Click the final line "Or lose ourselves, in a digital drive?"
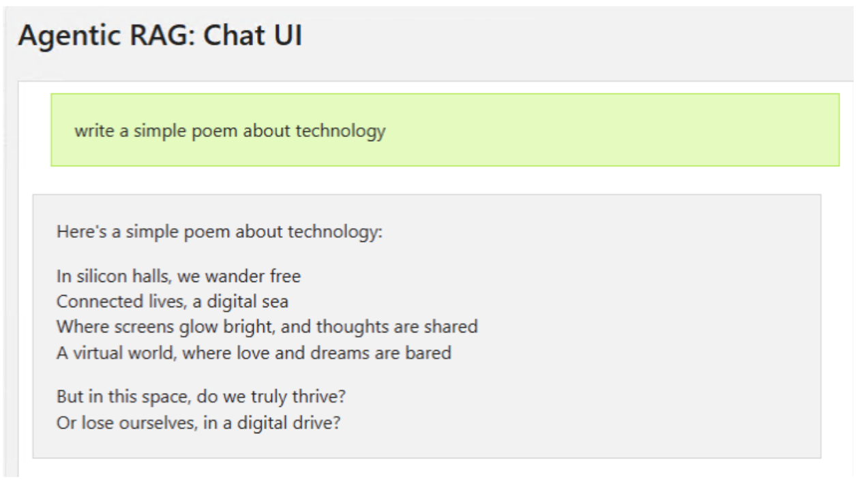868x483 pixels. (198, 422)
